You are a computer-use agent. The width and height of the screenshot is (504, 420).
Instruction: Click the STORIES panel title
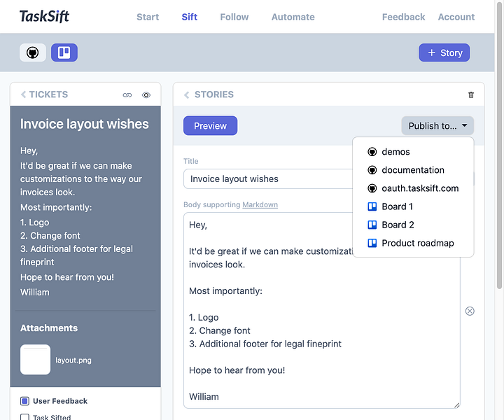click(x=214, y=94)
